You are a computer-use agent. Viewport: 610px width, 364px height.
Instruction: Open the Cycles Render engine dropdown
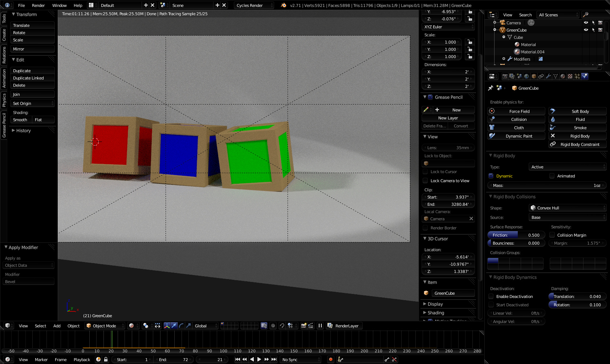(x=254, y=5)
